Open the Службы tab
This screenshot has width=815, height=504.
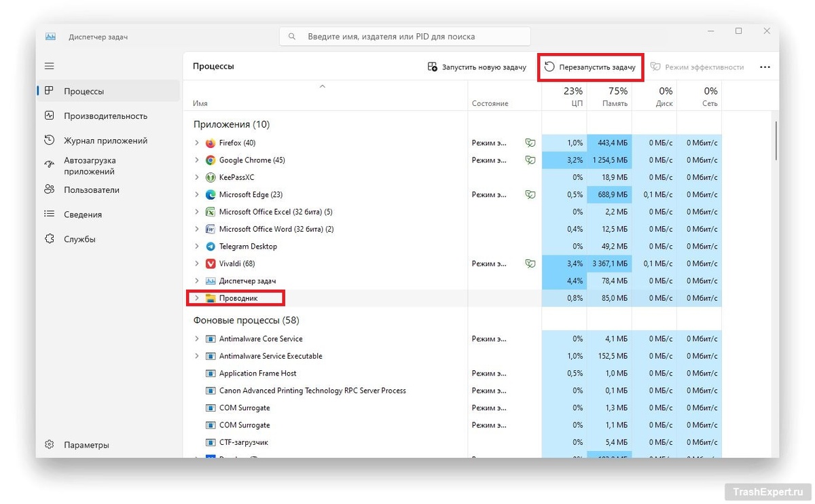pyautogui.click(x=108, y=239)
